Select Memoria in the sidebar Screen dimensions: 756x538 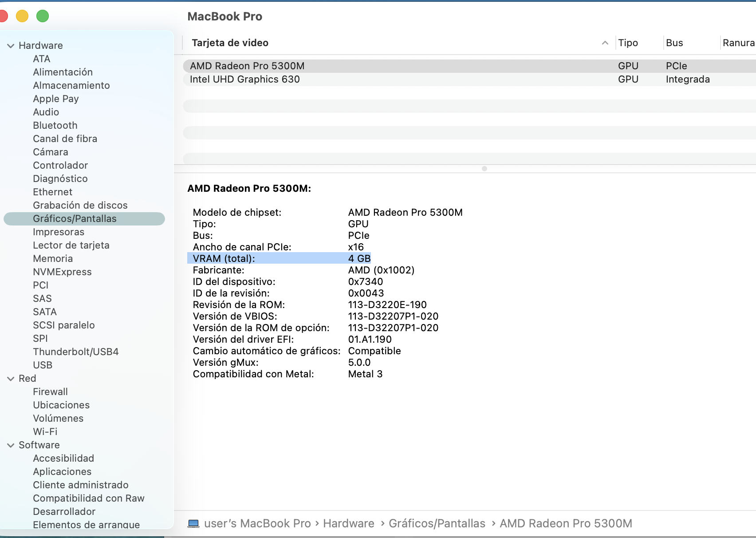(x=53, y=259)
